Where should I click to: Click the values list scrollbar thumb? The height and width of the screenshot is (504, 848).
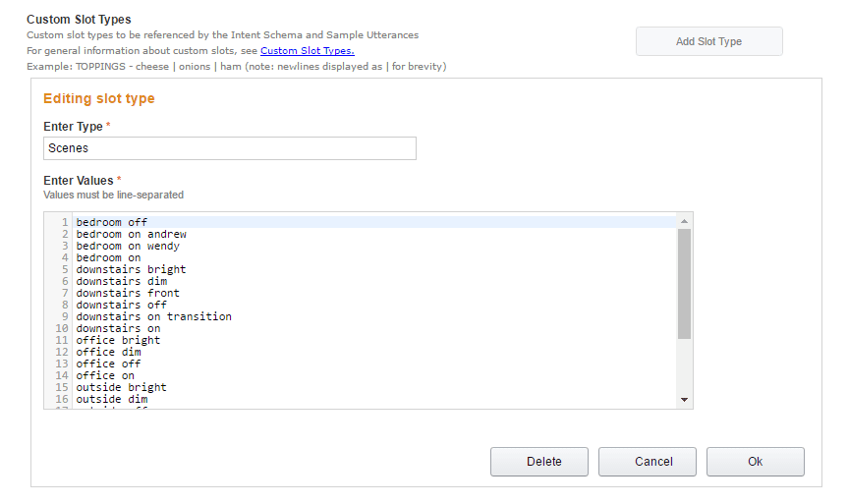pyautogui.click(x=684, y=283)
